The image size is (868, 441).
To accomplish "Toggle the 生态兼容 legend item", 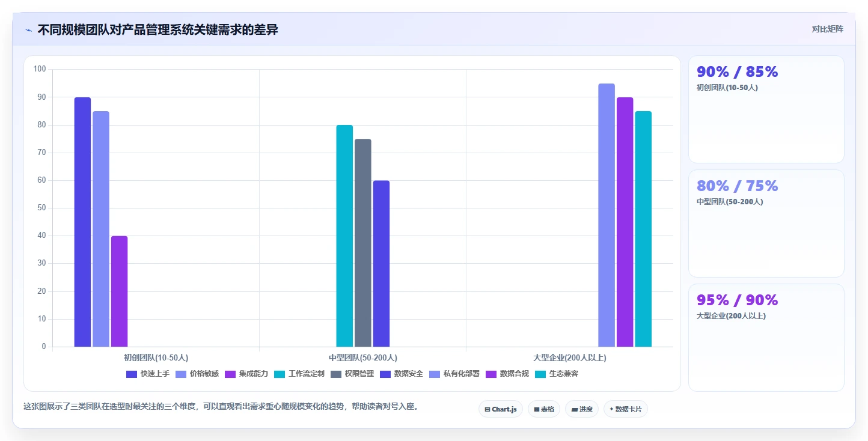I will [x=557, y=374].
